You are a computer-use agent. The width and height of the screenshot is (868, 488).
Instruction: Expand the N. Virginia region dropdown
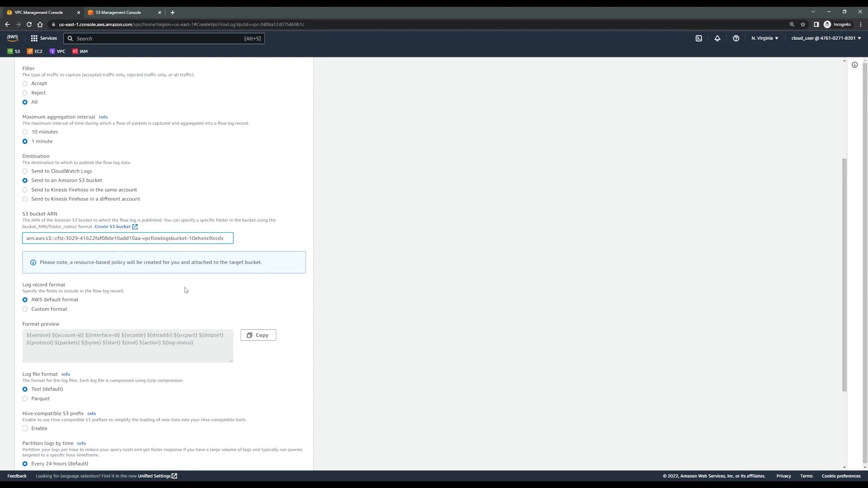pos(764,38)
